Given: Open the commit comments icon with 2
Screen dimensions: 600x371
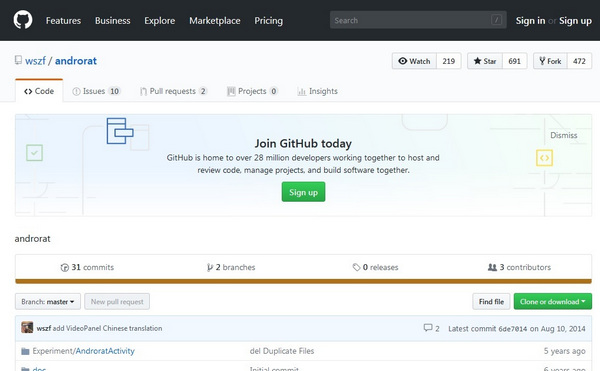Looking at the screenshot, I should (431, 328).
